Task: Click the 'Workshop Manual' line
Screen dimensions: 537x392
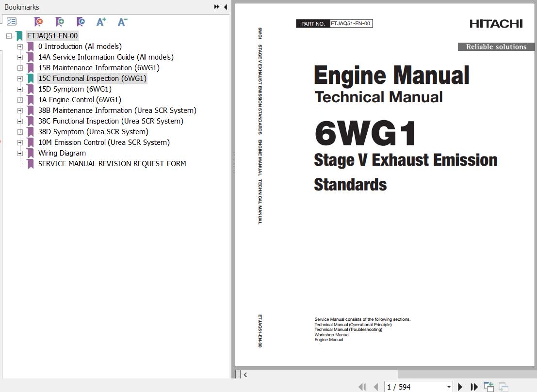Action: [332, 334]
